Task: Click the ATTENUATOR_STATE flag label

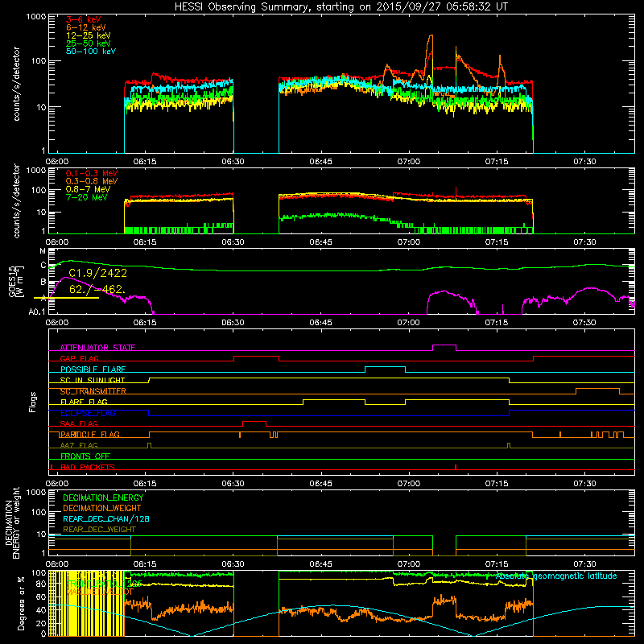Action: (x=97, y=348)
